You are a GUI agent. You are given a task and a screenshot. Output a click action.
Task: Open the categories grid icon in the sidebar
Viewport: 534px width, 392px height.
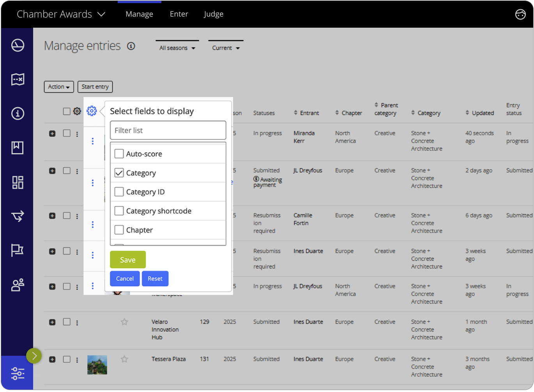18,182
